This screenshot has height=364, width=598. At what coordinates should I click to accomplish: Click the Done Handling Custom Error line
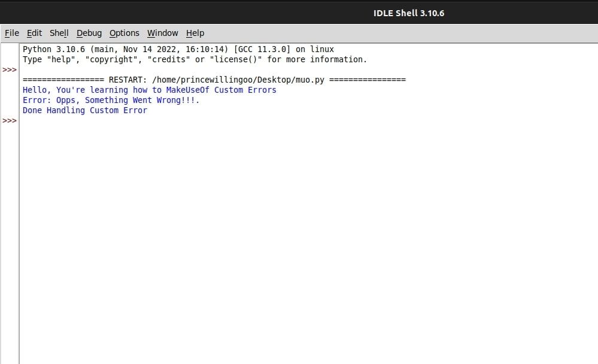pyautogui.click(x=84, y=110)
